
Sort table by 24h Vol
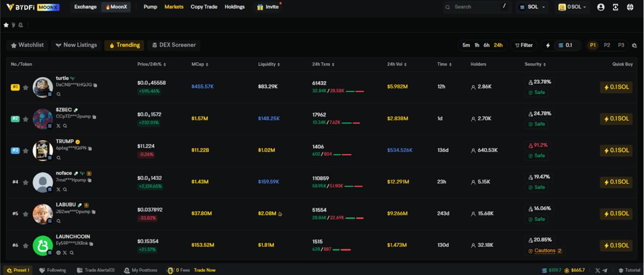pyautogui.click(x=397, y=64)
